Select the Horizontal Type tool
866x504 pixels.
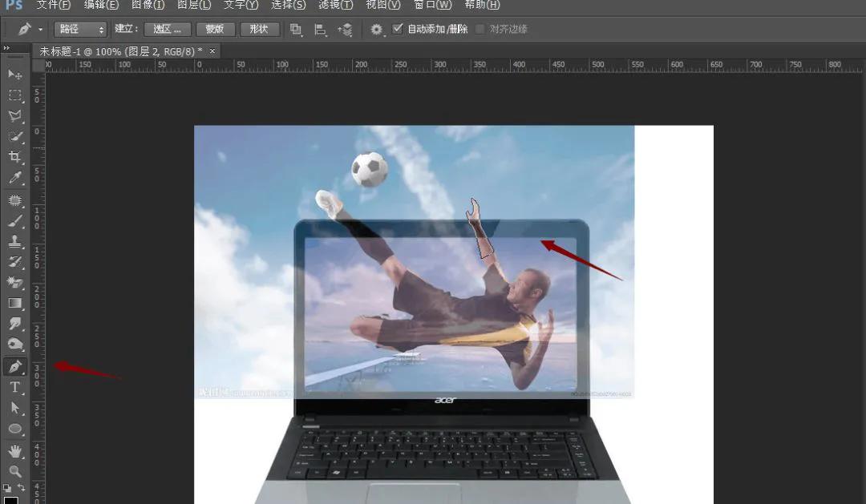[14, 386]
